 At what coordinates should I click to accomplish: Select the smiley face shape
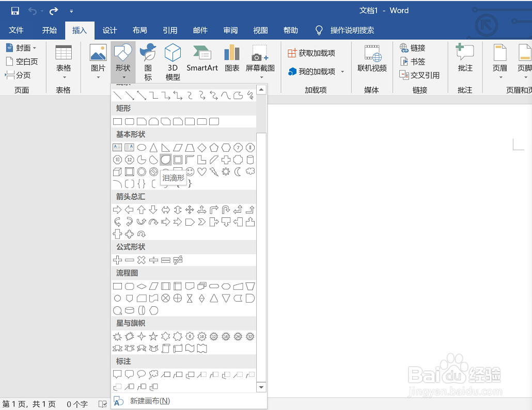[190, 171]
